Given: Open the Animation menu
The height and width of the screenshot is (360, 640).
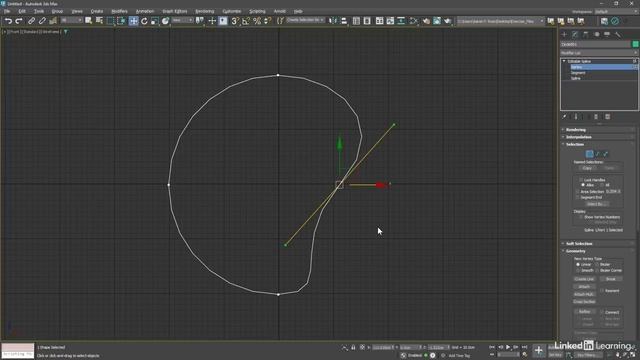Looking at the screenshot, I should [145, 11].
